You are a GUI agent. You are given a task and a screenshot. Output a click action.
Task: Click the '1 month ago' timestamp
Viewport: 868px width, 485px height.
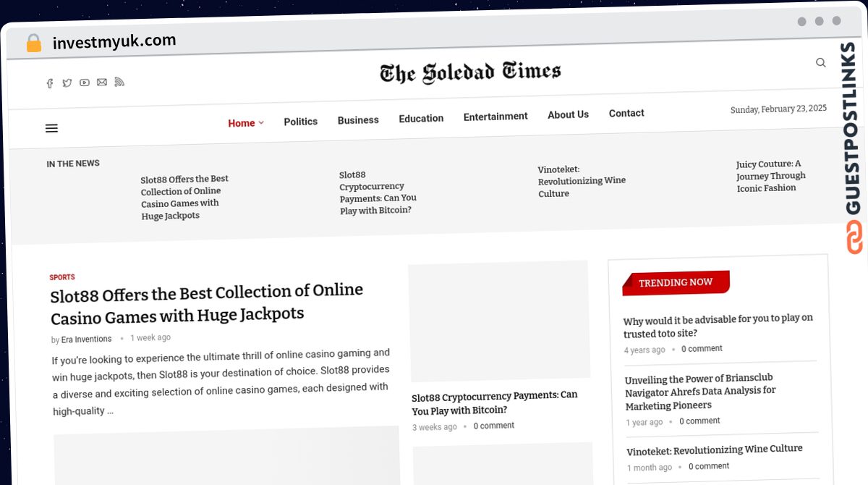(650, 468)
